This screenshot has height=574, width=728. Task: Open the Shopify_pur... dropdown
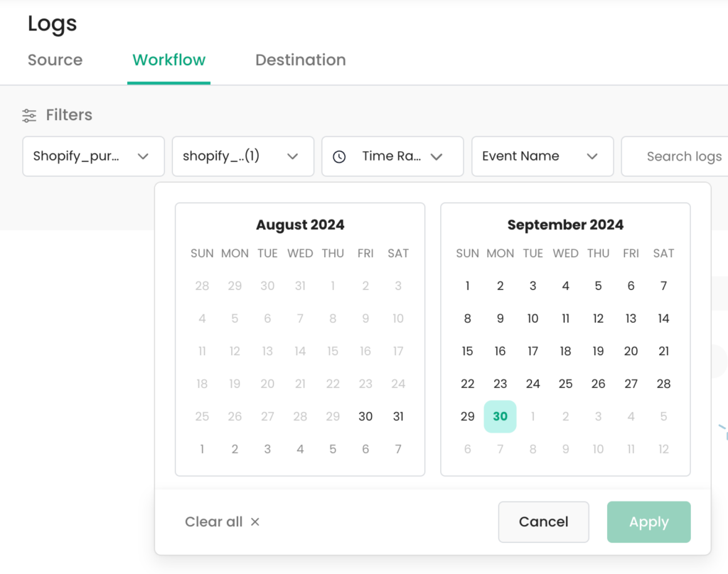pos(93,156)
